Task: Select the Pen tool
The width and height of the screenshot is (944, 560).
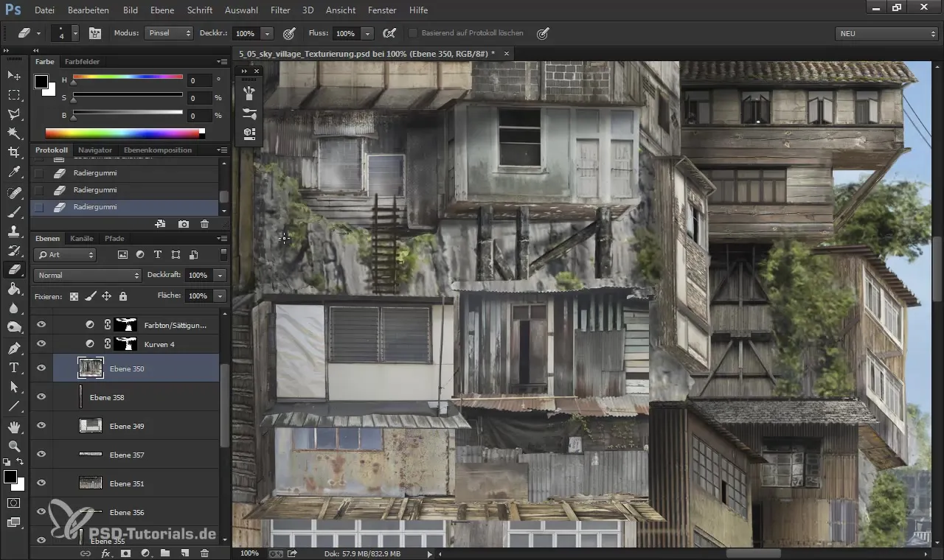Action: coord(14,348)
